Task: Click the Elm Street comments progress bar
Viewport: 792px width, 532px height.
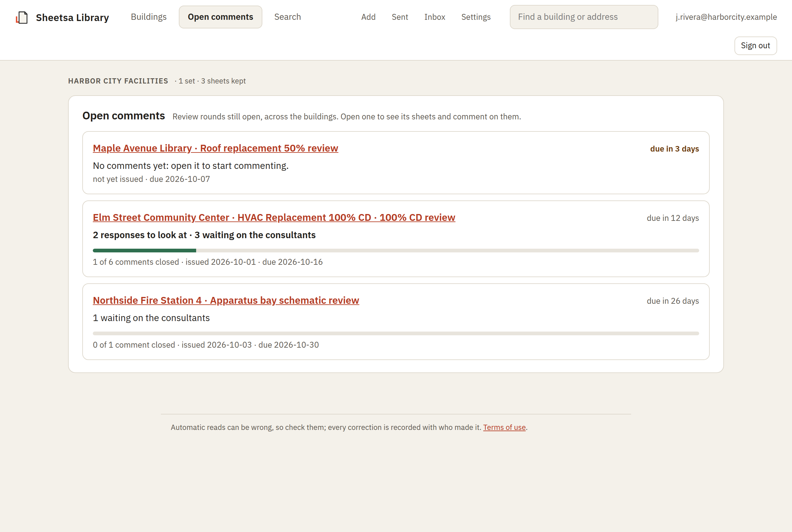Action: click(396, 251)
